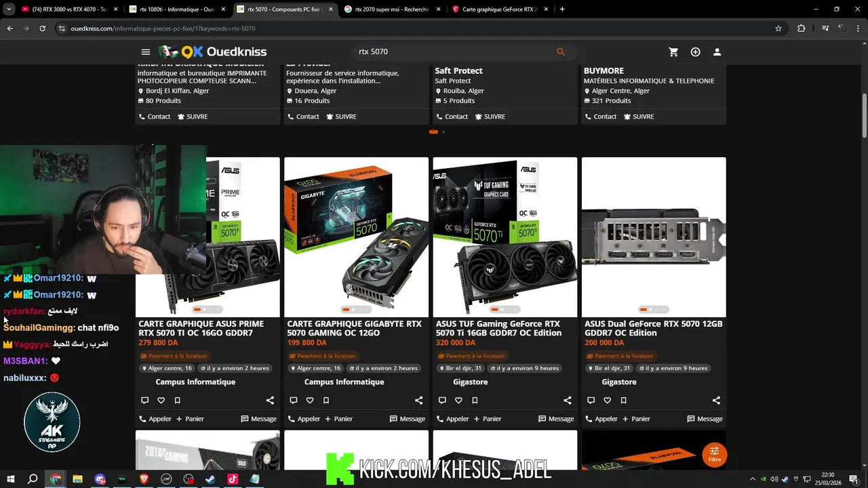Open the orange Filtre button

click(714, 454)
